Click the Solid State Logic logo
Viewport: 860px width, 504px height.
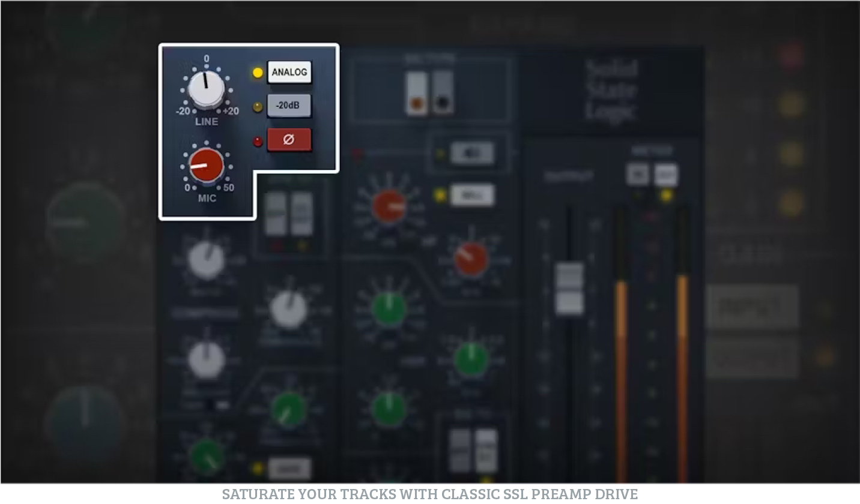click(x=611, y=90)
